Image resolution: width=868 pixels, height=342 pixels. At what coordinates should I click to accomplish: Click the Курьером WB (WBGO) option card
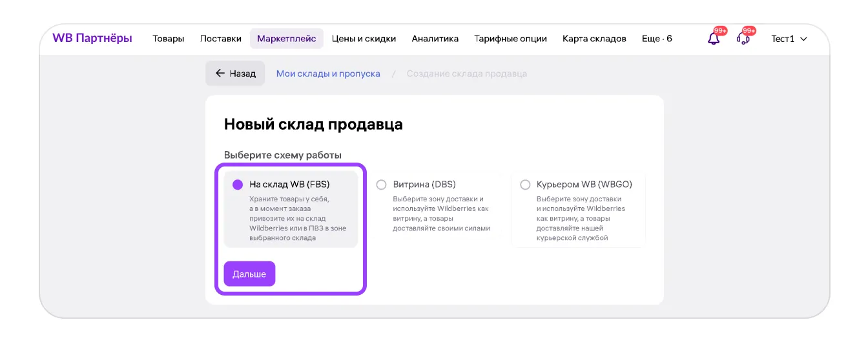[578, 210]
